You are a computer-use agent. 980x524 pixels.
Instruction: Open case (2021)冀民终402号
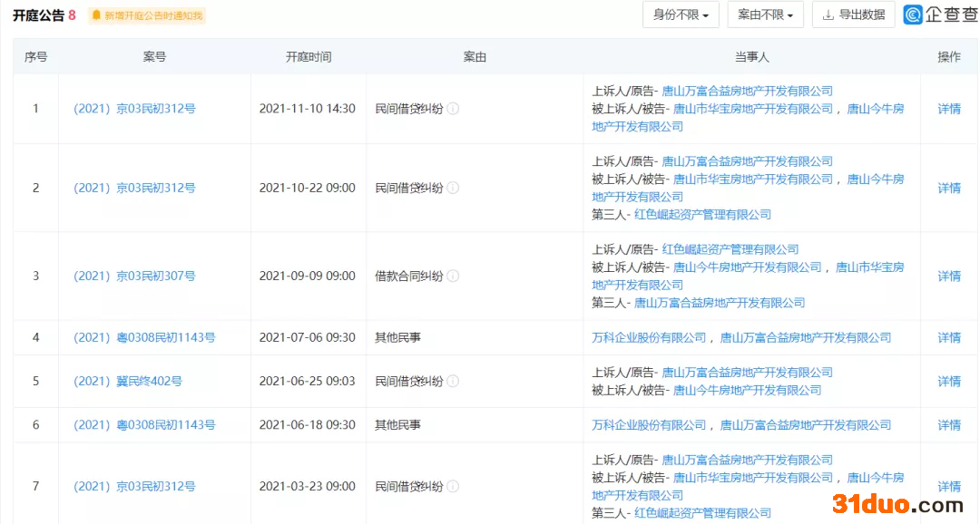pyautogui.click(x=128, y=381)
